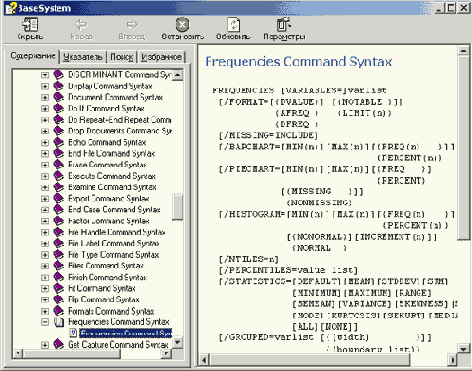Click the Остановить (Stop) toolbar icon
Image resolution: width=472 pixels, height=371 pixels.
tap(182, 24)
